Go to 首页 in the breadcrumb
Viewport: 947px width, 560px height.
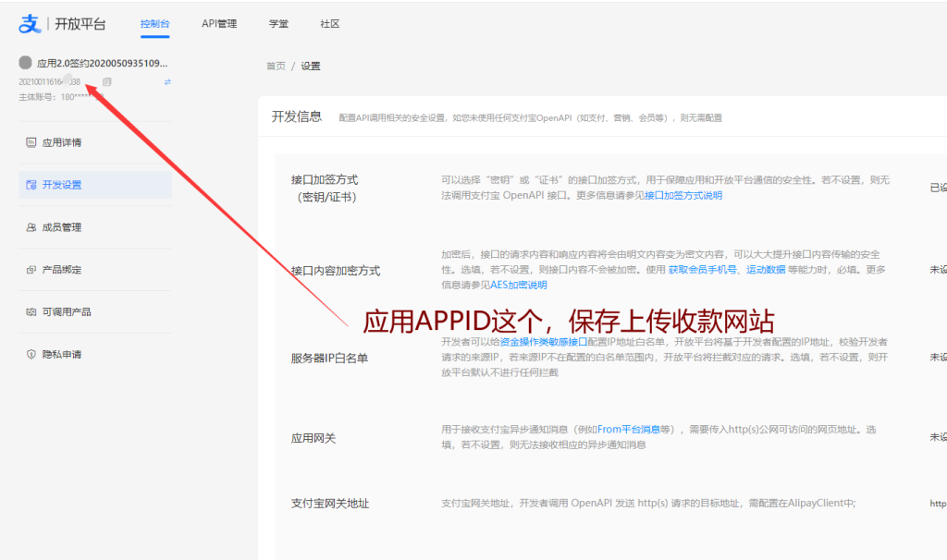[276, 66]
